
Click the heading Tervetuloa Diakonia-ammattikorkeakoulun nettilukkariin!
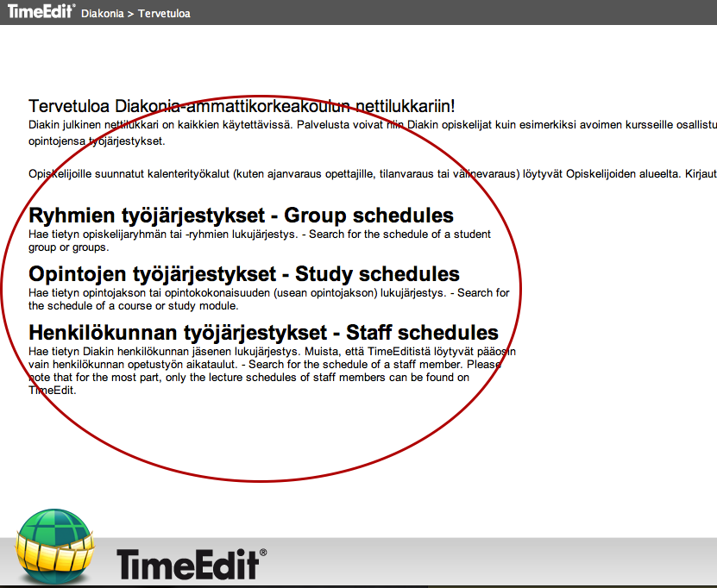(242, 106)
